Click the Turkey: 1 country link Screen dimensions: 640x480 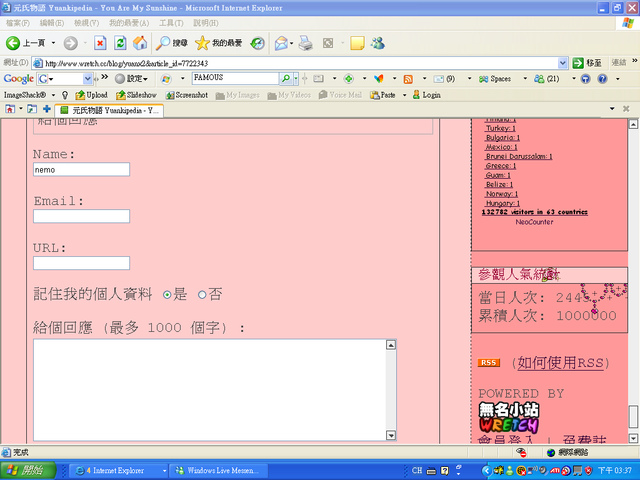pos(500,128)
